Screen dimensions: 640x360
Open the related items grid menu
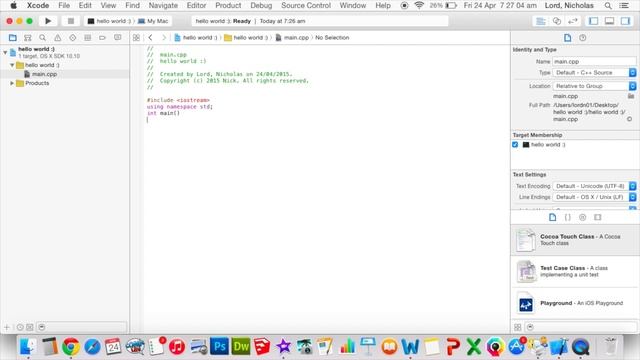coord(136,38)
